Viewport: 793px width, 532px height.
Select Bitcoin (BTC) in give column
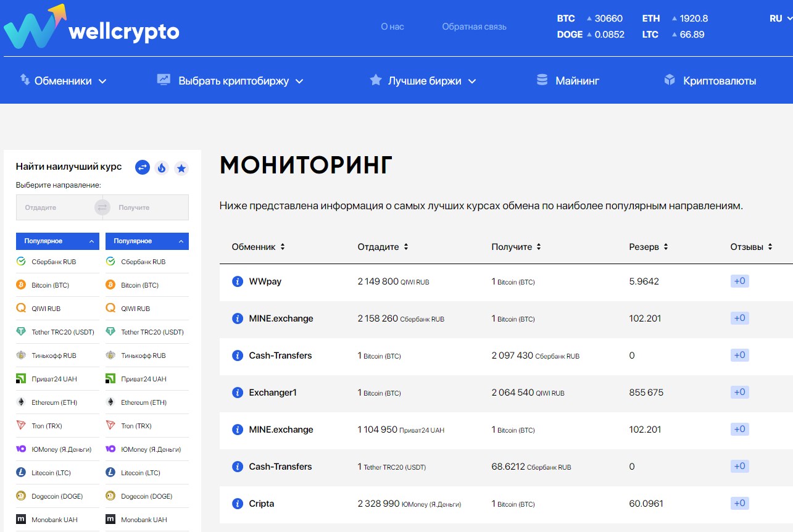point(57,285)
